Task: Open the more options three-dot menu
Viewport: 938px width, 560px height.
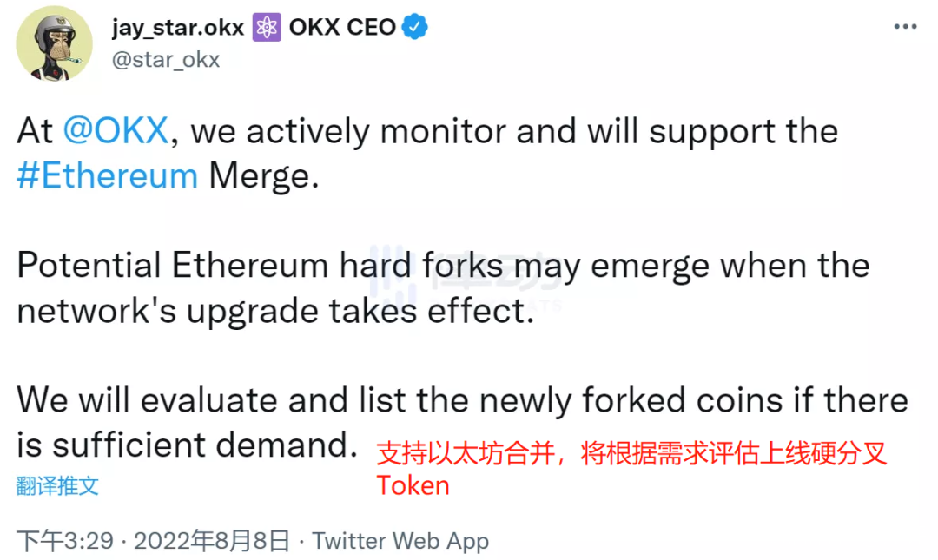Action: tap(906, 27)
